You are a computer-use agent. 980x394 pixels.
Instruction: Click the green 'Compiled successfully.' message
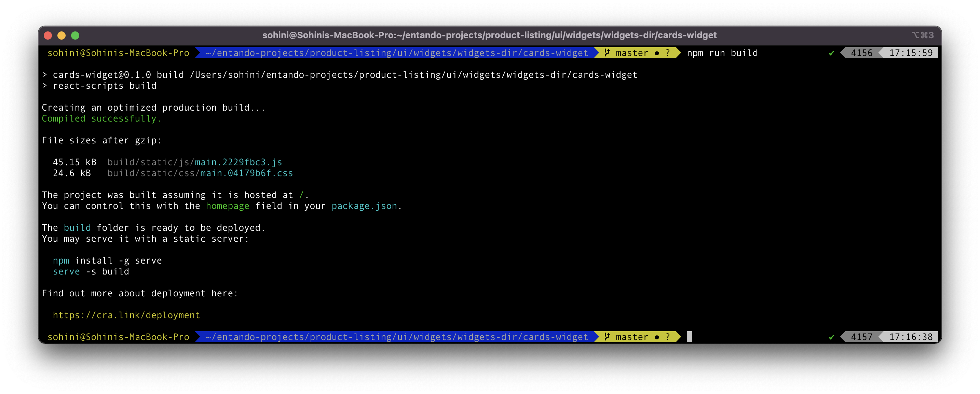pos(101,118)
